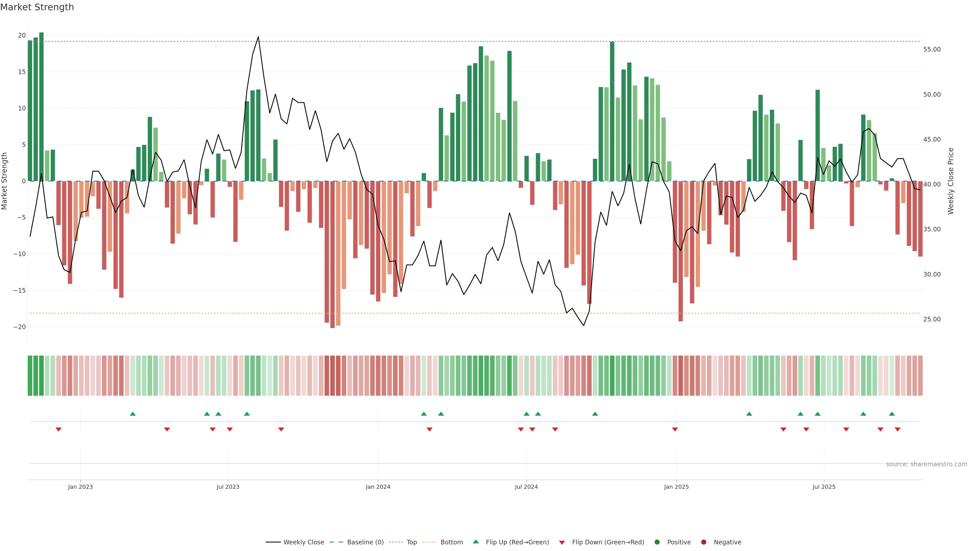Click the last green flip-up marker
980x551 pixels.
(x=892, y=414)
